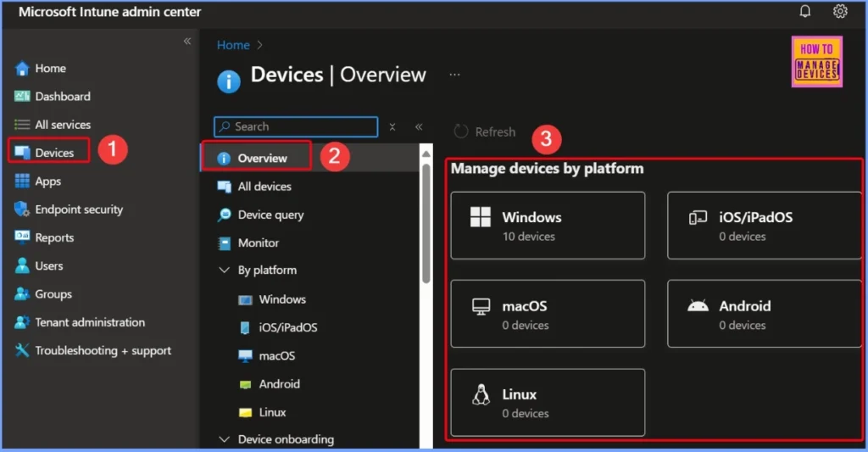Open the ellipsis more options menu
Viewport: 868px width, 452px height.
(x=454, y=75)
